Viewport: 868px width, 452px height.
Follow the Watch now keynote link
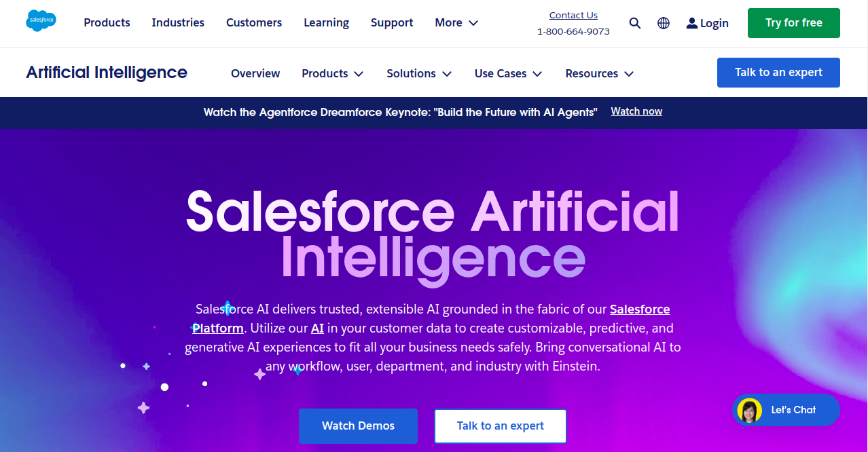pos(636,111)
